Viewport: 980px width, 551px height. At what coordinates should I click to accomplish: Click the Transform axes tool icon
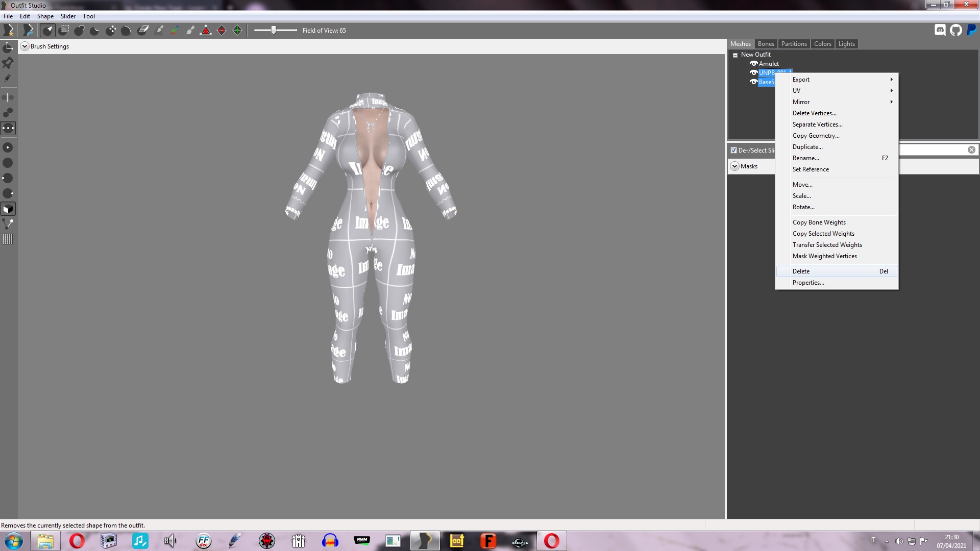pos(8,47)
